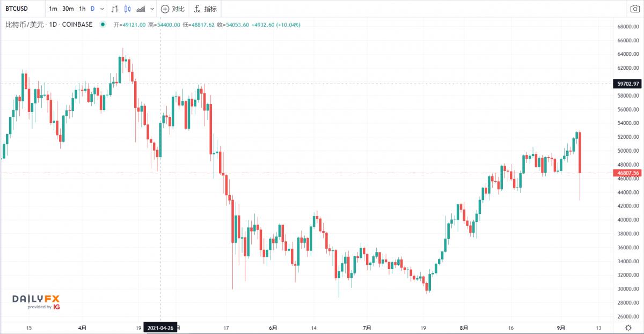
Task: Select the candlestick chart style icon
Action: coord(127,9)
